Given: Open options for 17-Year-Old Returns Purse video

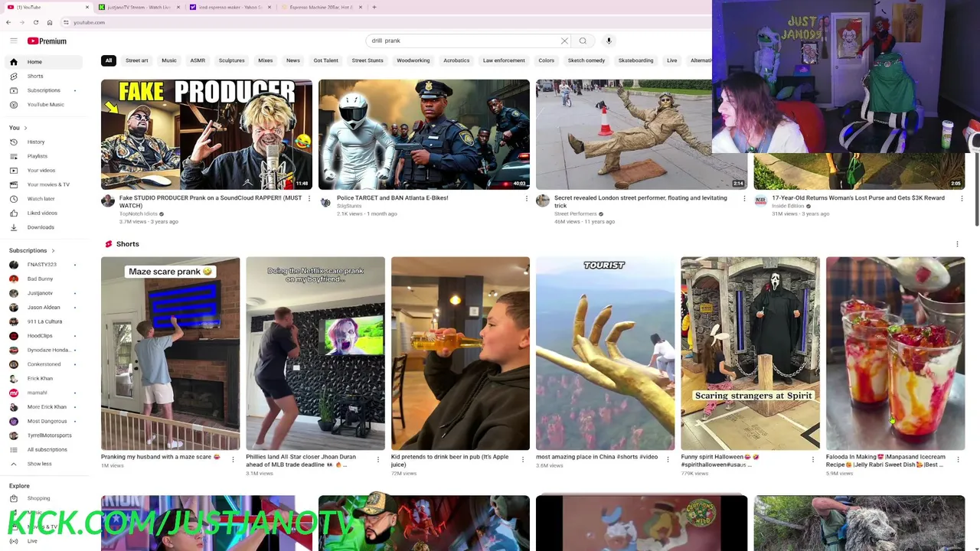Looking at the screenshot, I should [961, 199].
